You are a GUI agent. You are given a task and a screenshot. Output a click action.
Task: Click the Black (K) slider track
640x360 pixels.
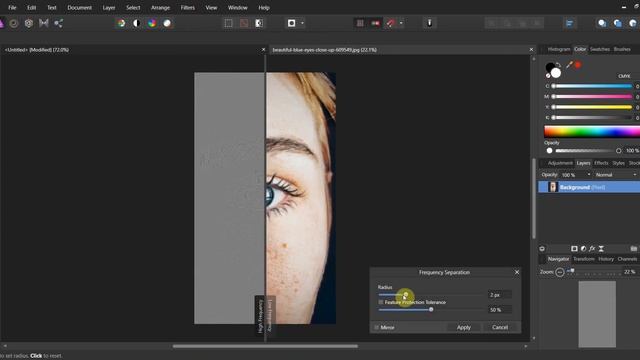(x=592, y=118)
